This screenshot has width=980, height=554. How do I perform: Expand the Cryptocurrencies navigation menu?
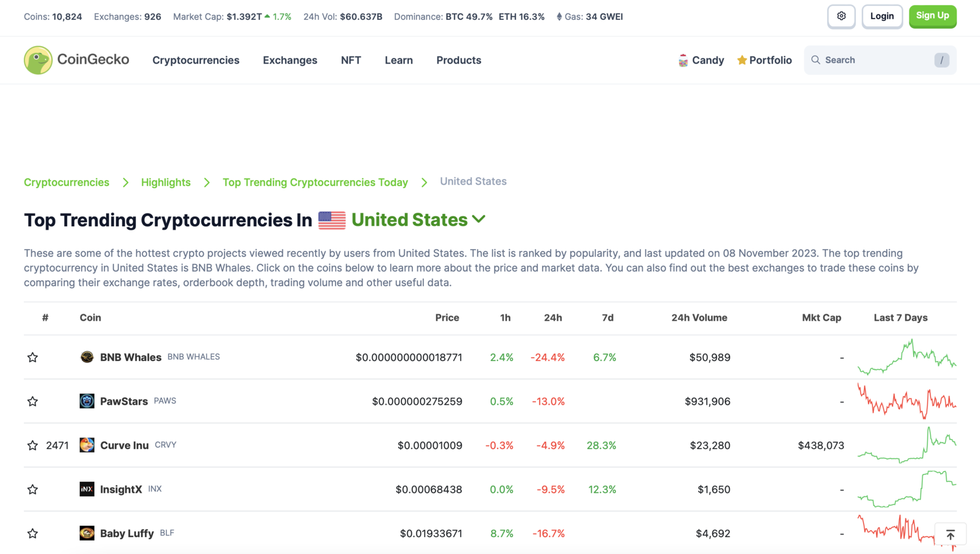[196, 60]
